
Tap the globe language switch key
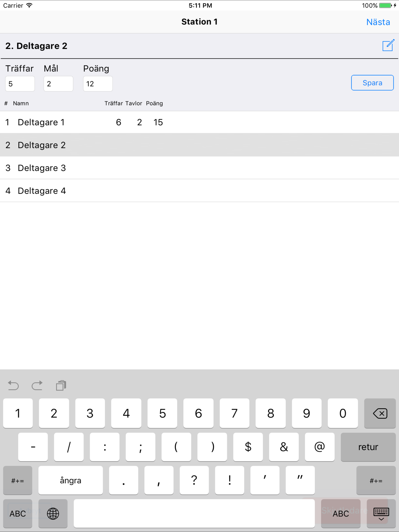pos(53,514)
